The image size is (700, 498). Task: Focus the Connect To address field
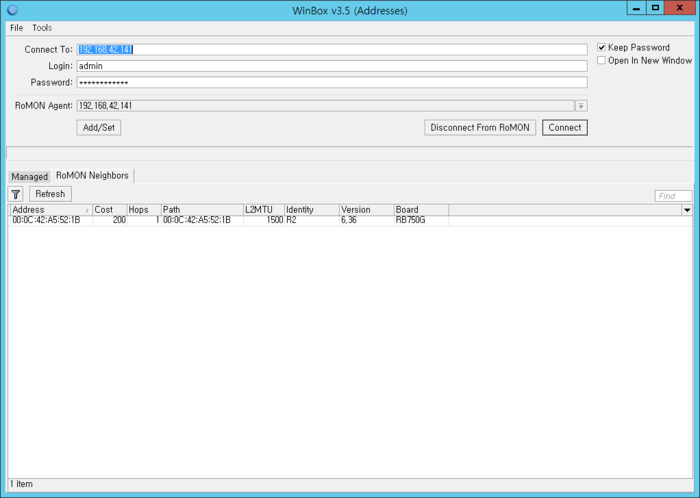332,50
